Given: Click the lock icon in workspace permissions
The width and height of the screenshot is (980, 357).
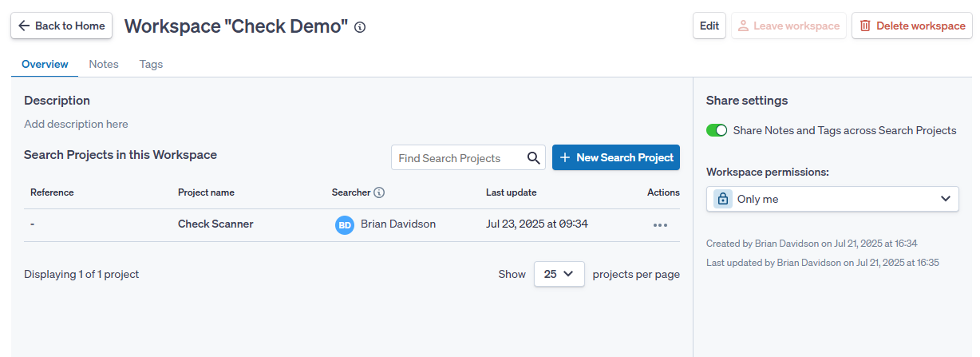Looking at the screenshot, I should pyautogui.click(x=723, y=199).
